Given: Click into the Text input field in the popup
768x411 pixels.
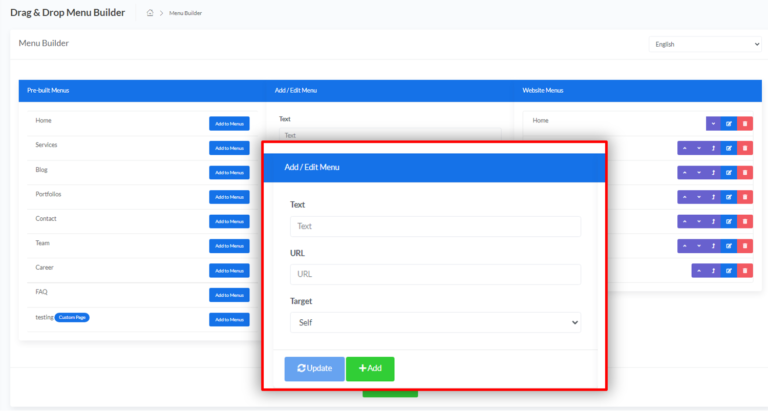Looking at the screenshot, I should click(x=435, y=226).
